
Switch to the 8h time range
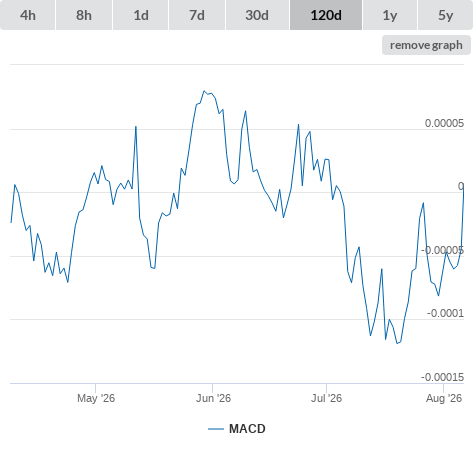tap(84, 15)
